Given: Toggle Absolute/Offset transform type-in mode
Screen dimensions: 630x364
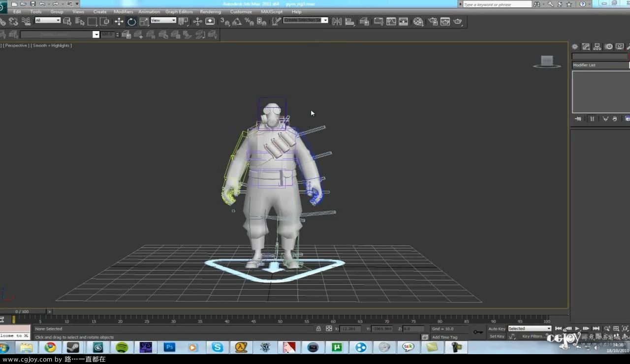Looking at the screenshot, I should (x=329, y=329).
